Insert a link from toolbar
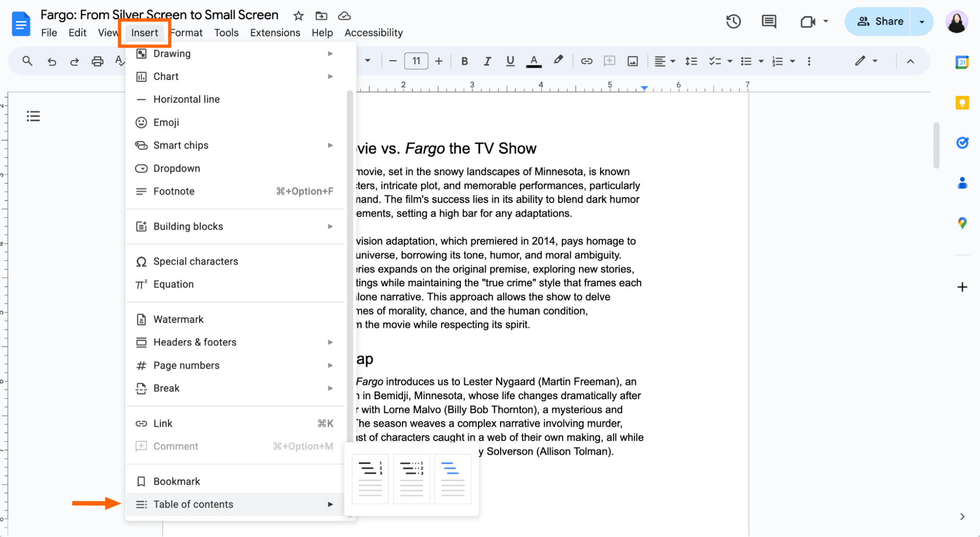This screenshot has height=537, width=980. 586,61
